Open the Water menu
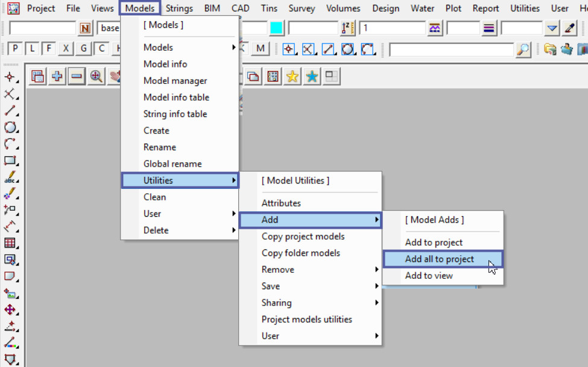 (x=422, y=8)
